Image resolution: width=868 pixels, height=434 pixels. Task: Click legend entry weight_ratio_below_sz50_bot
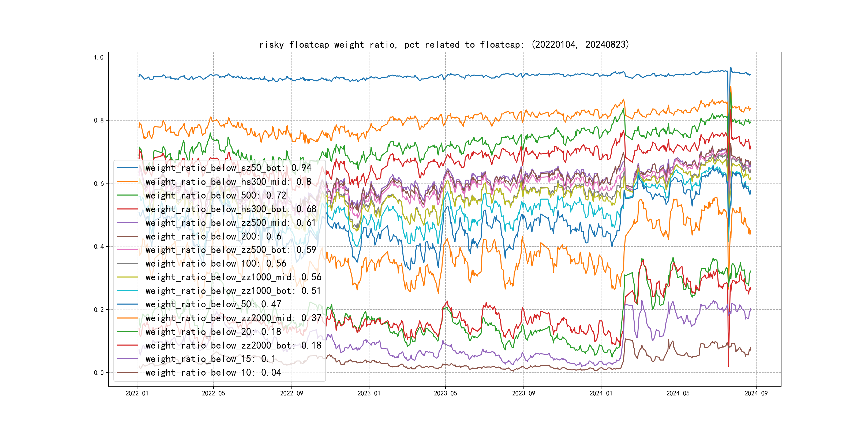coord(228,168)
